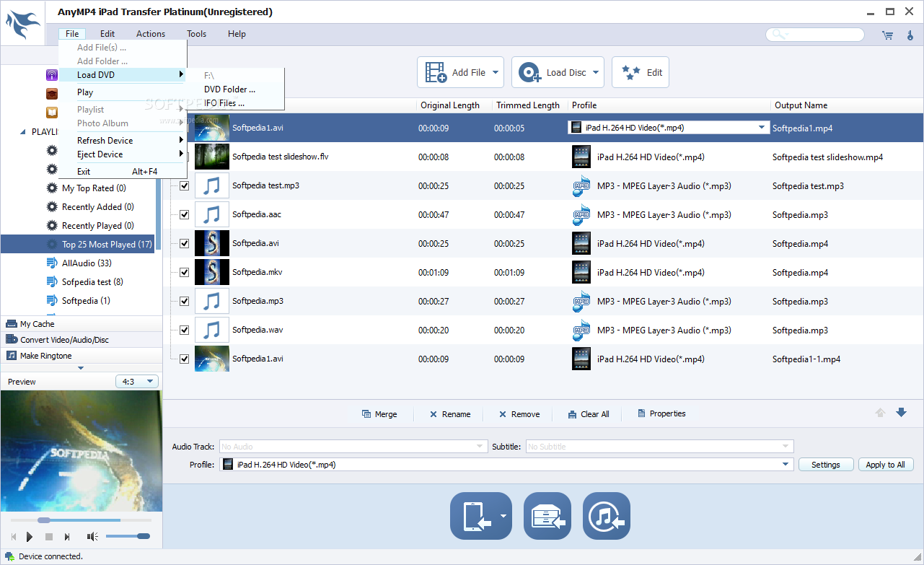Screen dimensions: 924x565
Task: Stop the preview playback
Action: point(49,537)
